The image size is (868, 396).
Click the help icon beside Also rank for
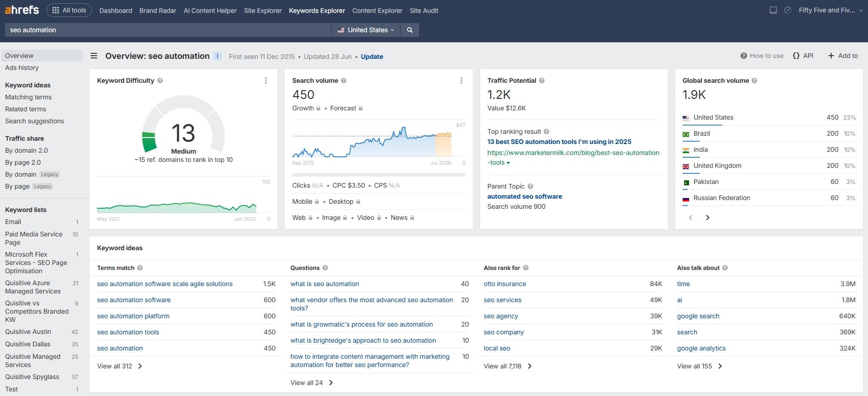pyautogui.click(x=526, y=268)
